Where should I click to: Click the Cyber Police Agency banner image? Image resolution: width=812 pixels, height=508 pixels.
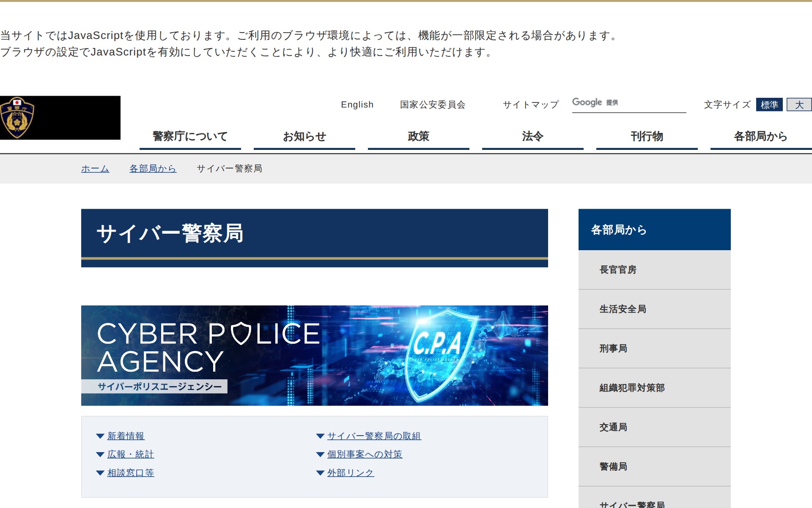314,355
